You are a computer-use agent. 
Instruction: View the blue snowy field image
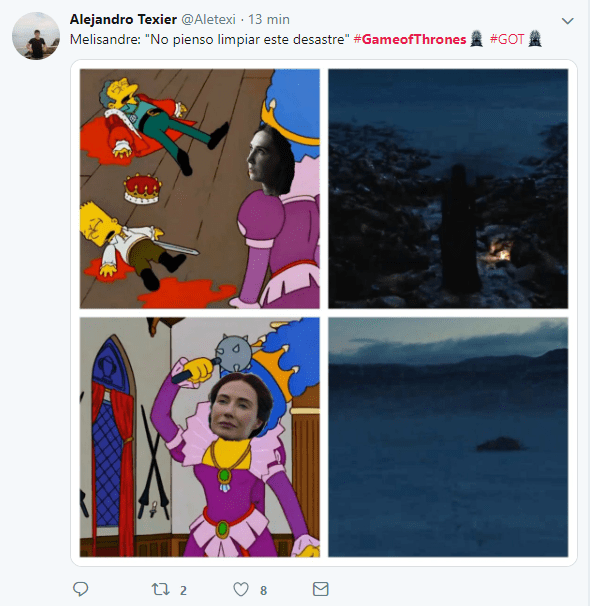(x=448, y=437)
